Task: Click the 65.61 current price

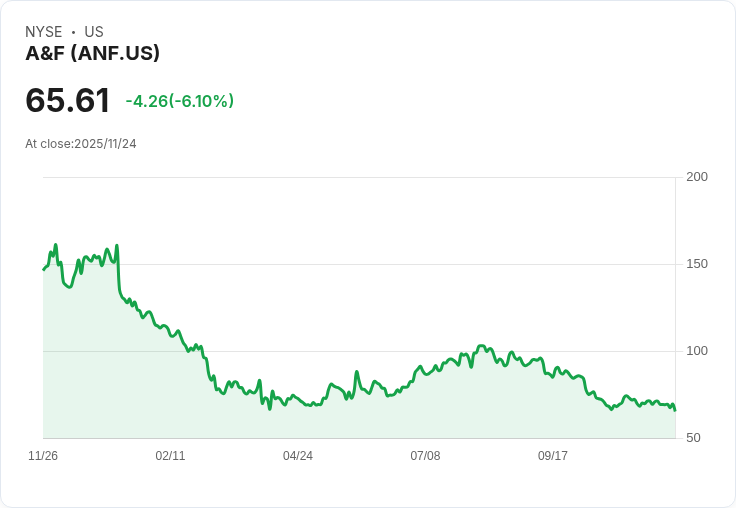Action: (68, 100)
